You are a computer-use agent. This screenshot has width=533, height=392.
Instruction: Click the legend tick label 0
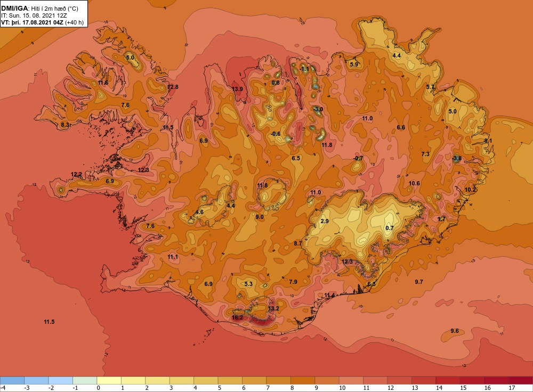tap(98, 388)
